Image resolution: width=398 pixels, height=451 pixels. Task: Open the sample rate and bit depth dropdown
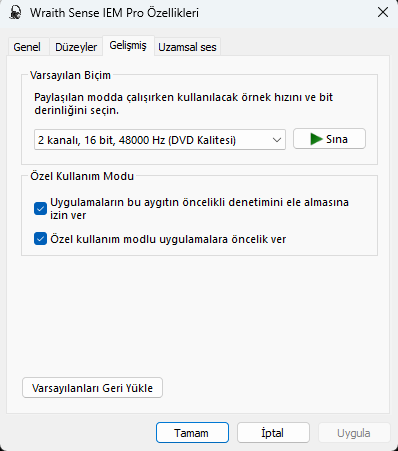[160, 140]
